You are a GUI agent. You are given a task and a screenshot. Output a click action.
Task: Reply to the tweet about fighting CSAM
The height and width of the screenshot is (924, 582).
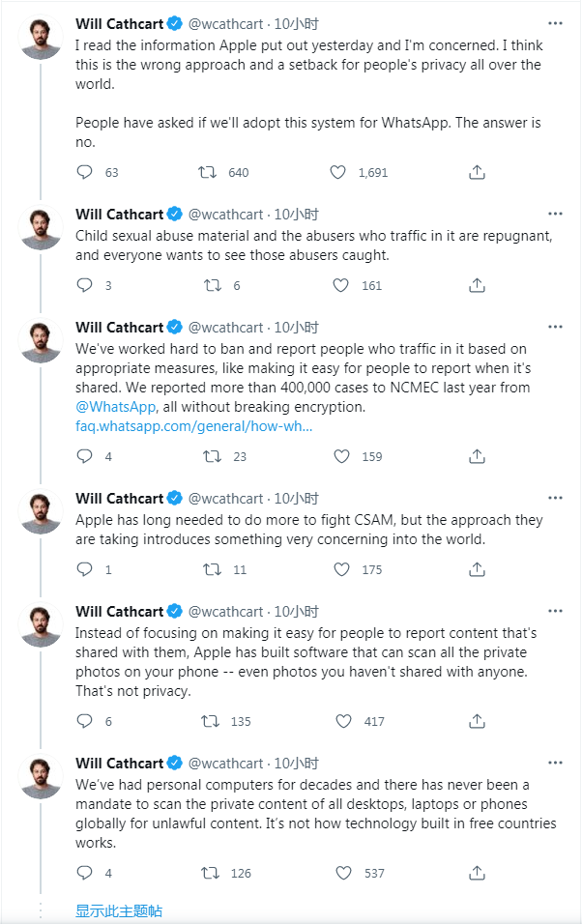pos(85,569)
